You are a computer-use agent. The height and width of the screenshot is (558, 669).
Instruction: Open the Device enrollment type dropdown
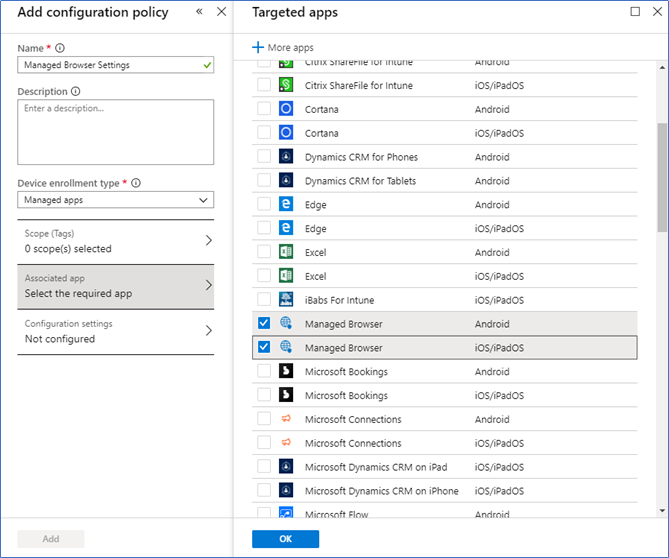(x=116, y=200)
